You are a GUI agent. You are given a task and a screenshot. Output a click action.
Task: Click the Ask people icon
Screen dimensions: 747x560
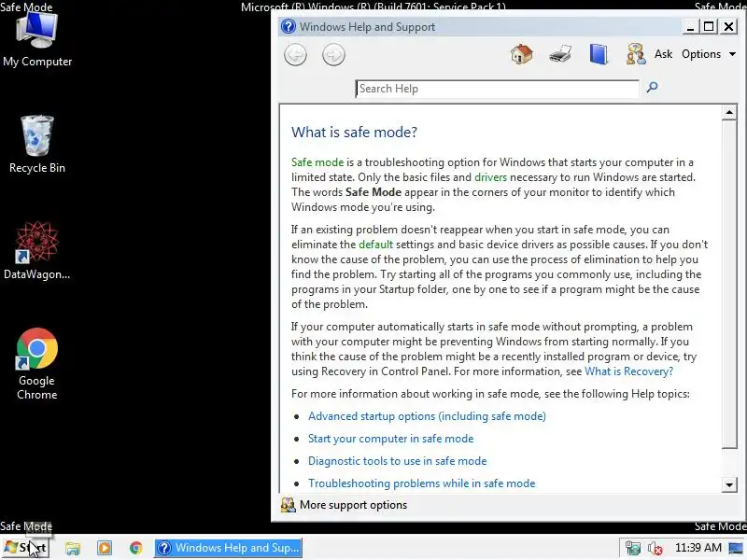636,54
